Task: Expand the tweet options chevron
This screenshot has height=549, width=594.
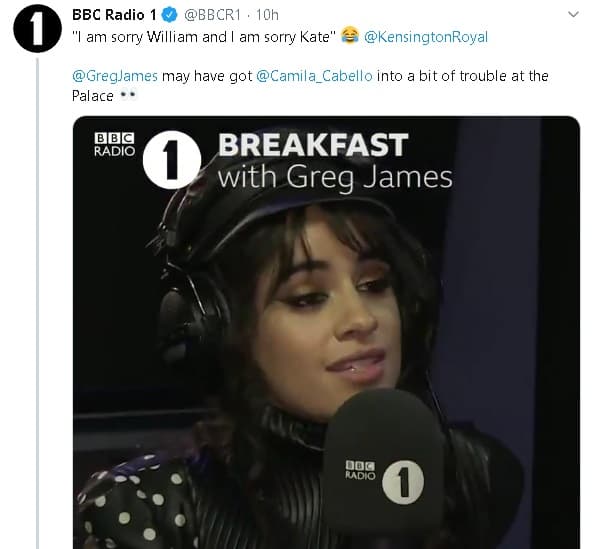Action: coord(573,14)
